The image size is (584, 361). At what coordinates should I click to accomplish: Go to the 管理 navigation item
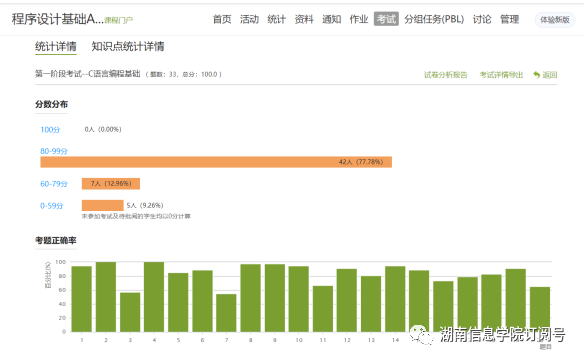click(x=510, y=19)
